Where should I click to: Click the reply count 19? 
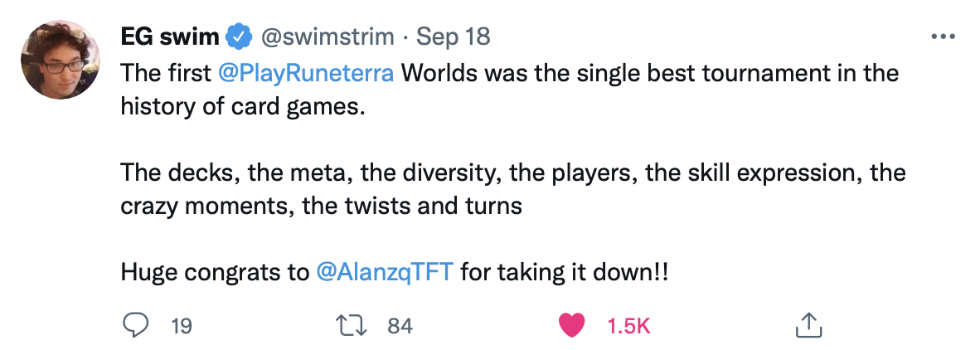[181, 327]
